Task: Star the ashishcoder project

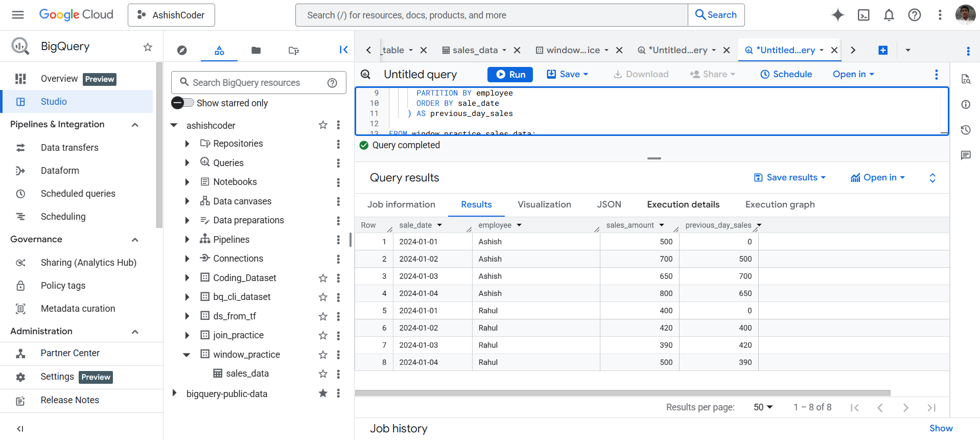Action: point(323,125)
